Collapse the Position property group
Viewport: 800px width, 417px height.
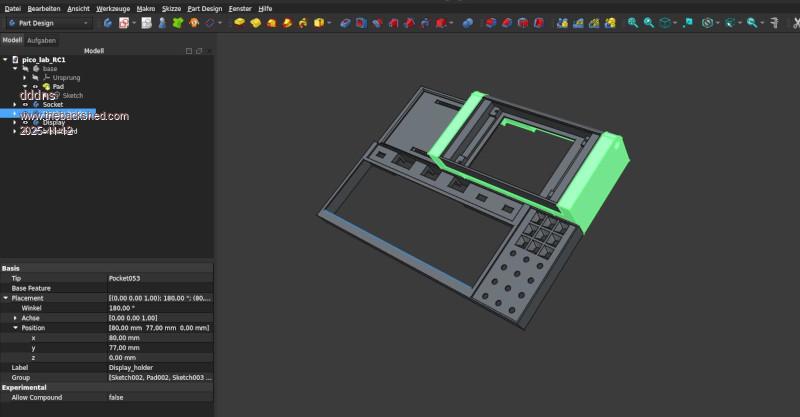click(x=14, y=328)
